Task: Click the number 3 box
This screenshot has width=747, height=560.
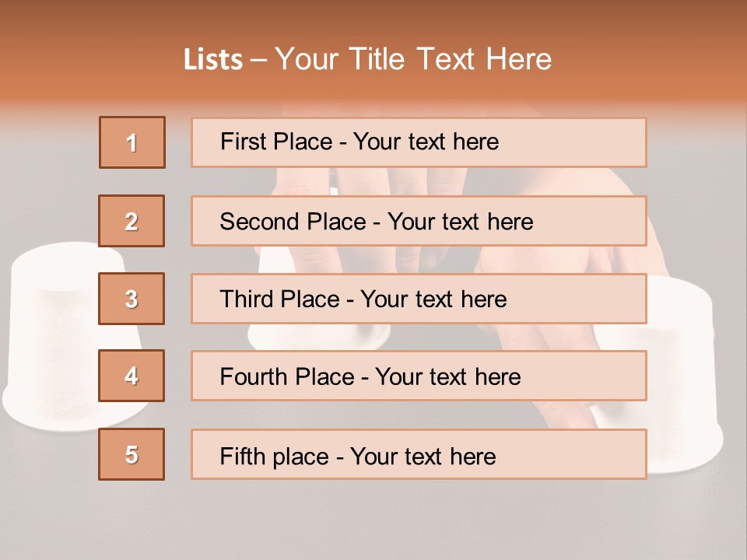Action: click(x=132, y=299)
